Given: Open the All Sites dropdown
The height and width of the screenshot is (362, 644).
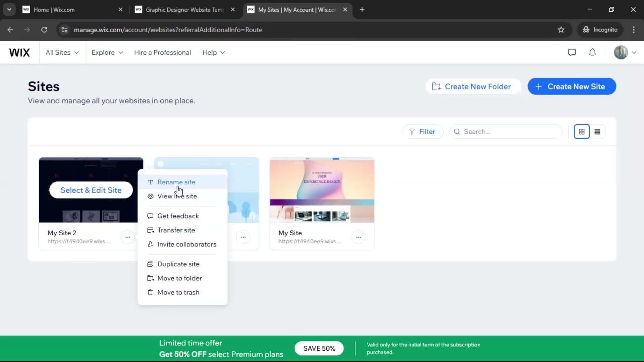Looking at the screenshot, I should 62,53.
